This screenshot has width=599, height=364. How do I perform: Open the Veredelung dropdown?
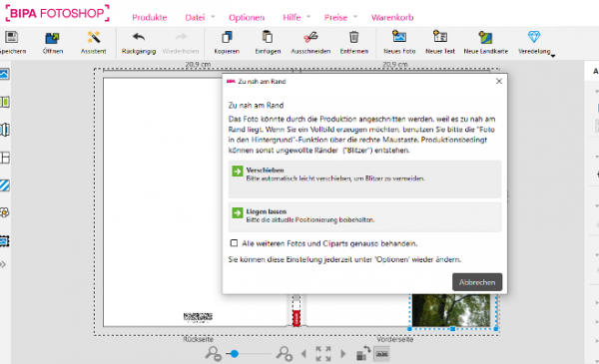click(x=553, y=56)
